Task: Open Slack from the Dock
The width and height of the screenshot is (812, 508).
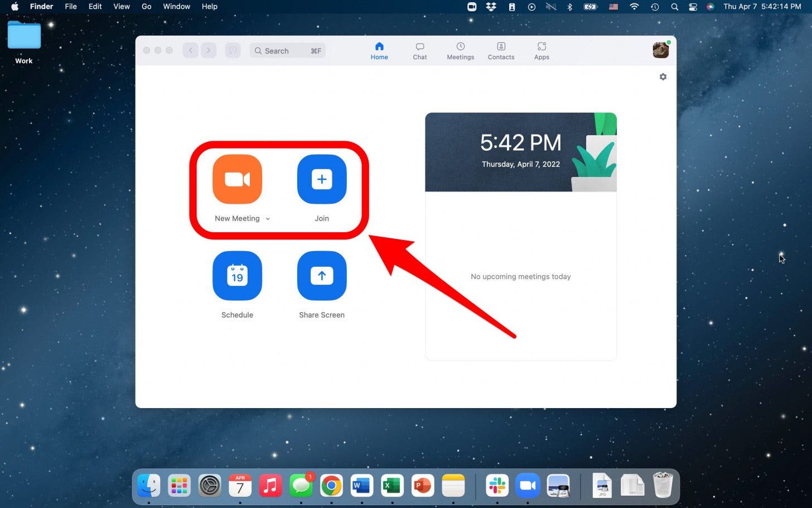Action: click(x=497, y=485)
